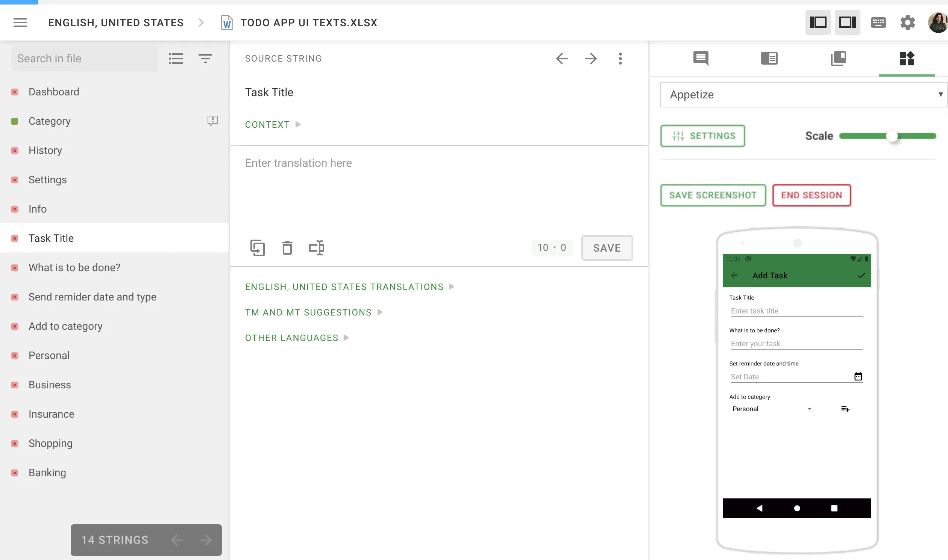948x560 pixels.
Task: Switch to the live preview panel tab
Action: click(x=907, y=59)
